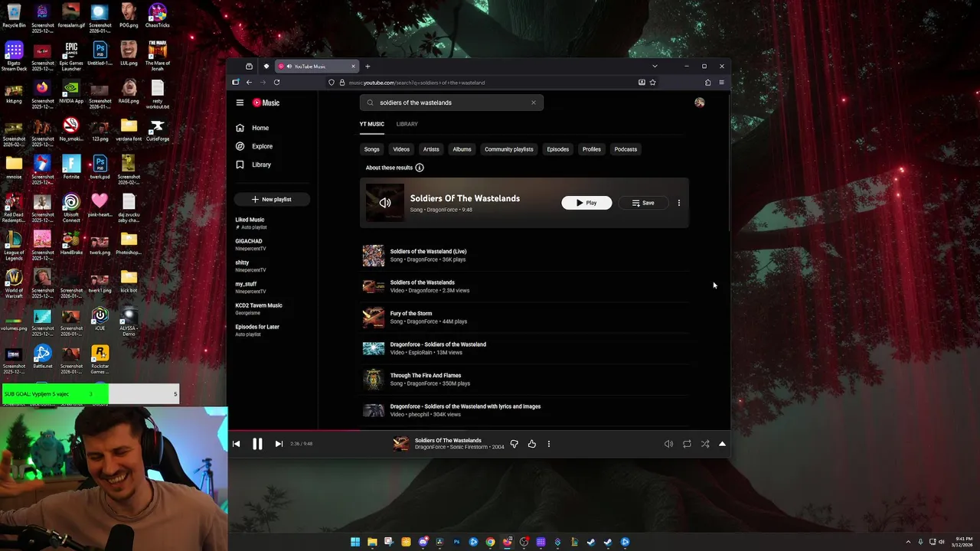Open more options for the top result card
This screenshot has width=980, height=551.
[678, 203]
